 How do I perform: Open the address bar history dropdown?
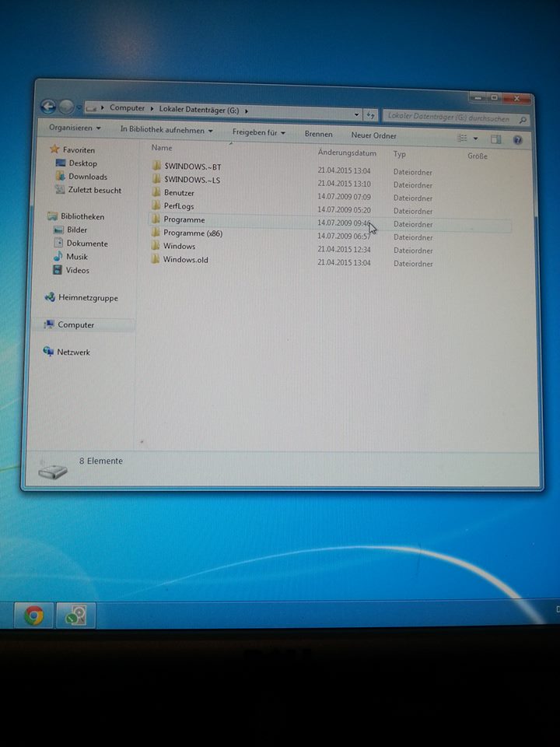click(x=356, y=114)
